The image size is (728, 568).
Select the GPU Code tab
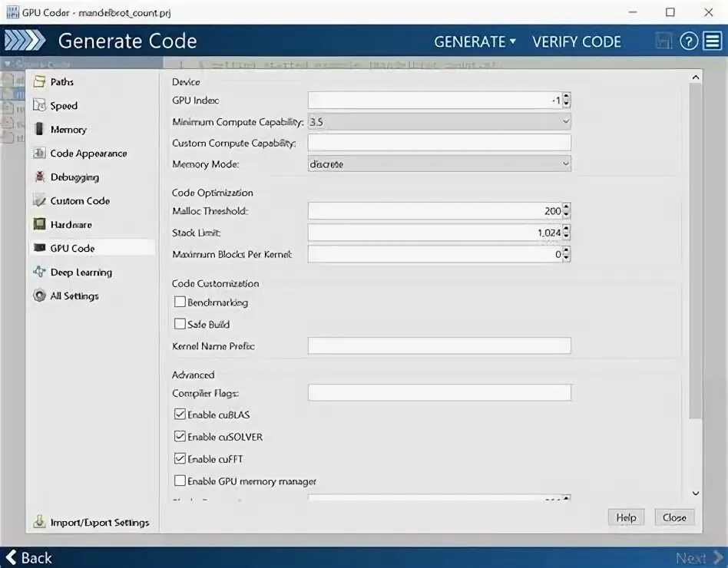pyautogui.click(x=92, y=248)
